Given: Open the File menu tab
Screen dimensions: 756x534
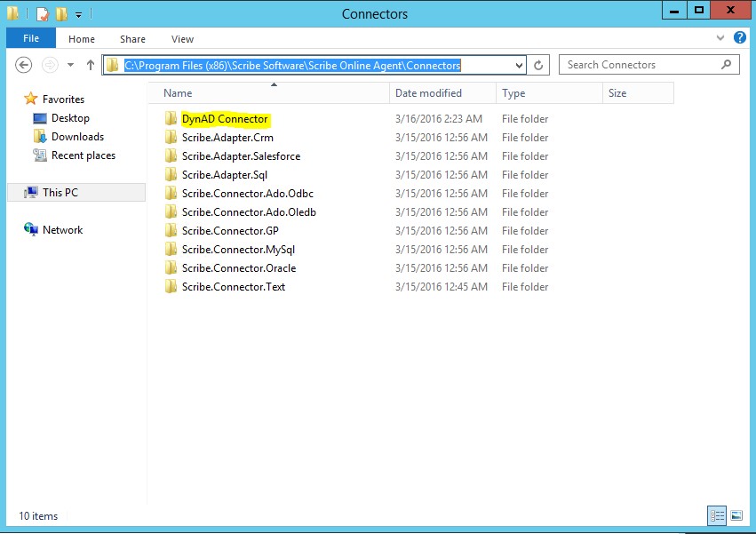Looking at the screenshot, I should [x=31, y=38].
